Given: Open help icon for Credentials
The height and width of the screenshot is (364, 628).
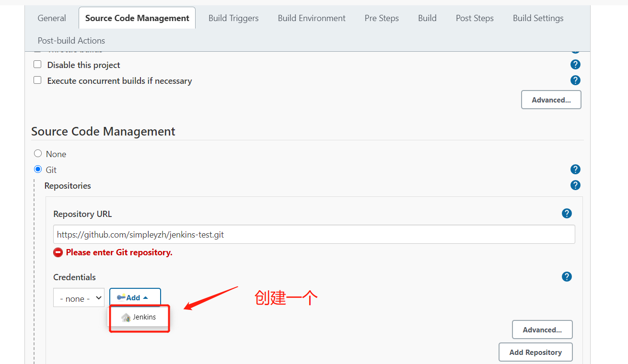Looking at the screenshot, I should tap(567, 276).
